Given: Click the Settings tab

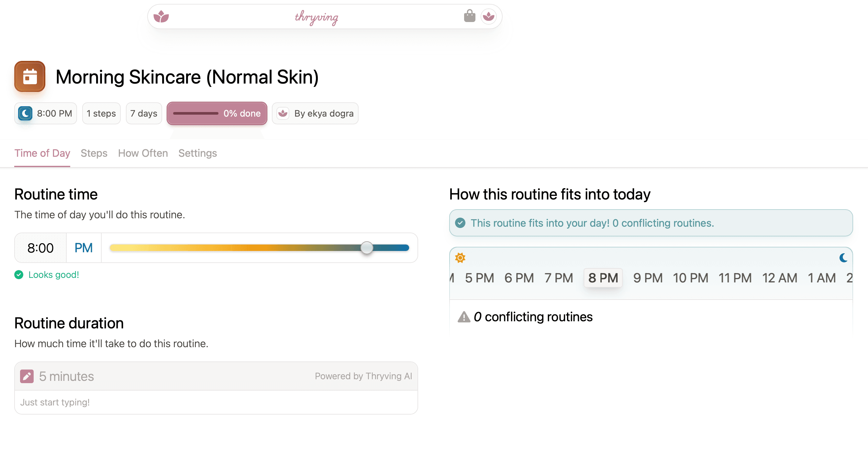Looking at the screenshot, I should tap(197, 153).
